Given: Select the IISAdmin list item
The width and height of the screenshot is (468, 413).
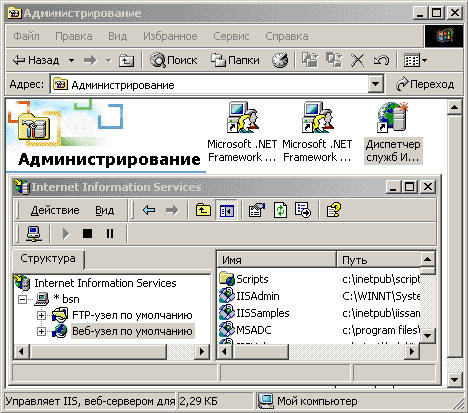Looking at the screenshot, I should point(257,296).
